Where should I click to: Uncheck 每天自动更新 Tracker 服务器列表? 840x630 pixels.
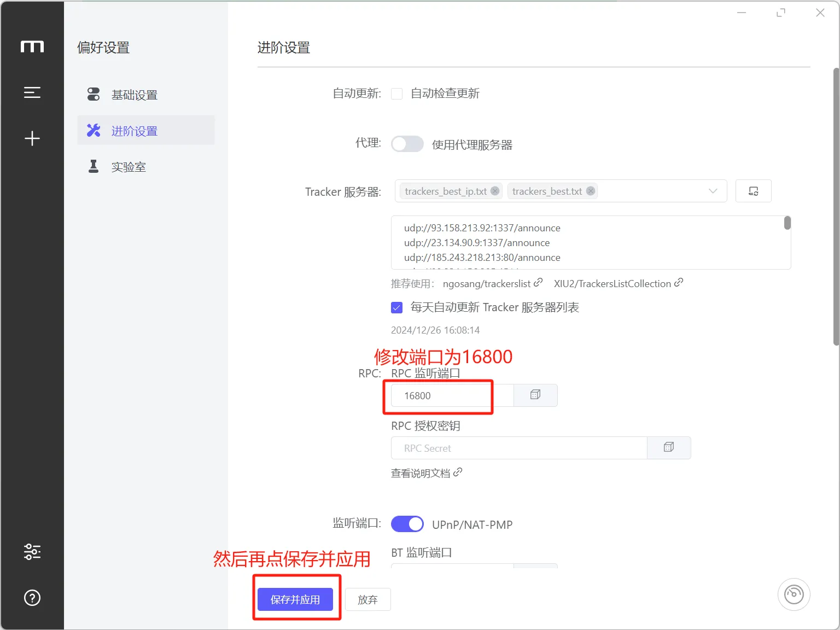coord(397,308)
